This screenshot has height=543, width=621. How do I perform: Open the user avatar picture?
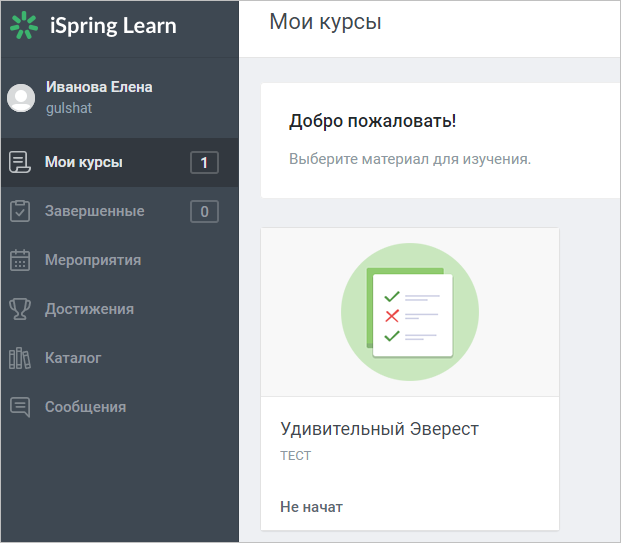point(21,98)
